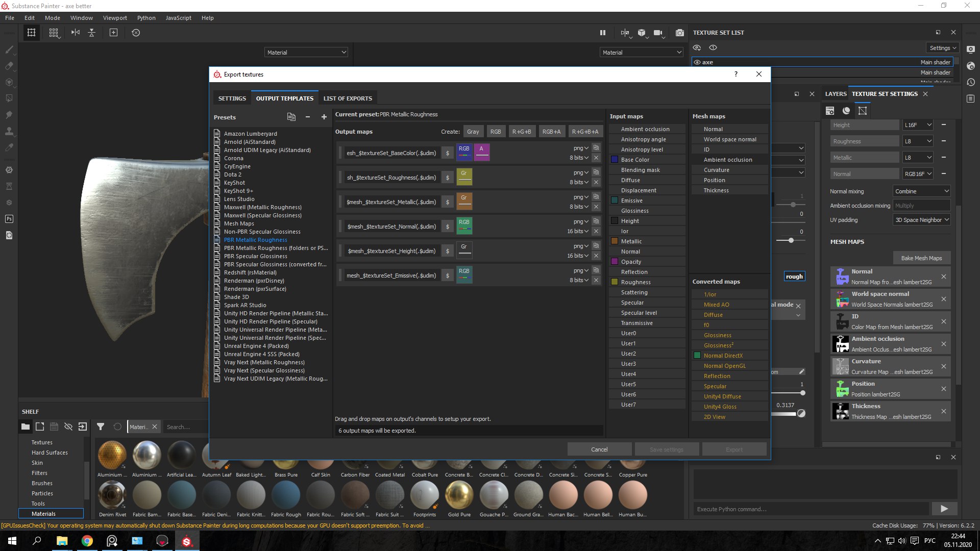Open the left viewport Material dropdown
Screen dimensions: 980x551
tap(306, 52)
